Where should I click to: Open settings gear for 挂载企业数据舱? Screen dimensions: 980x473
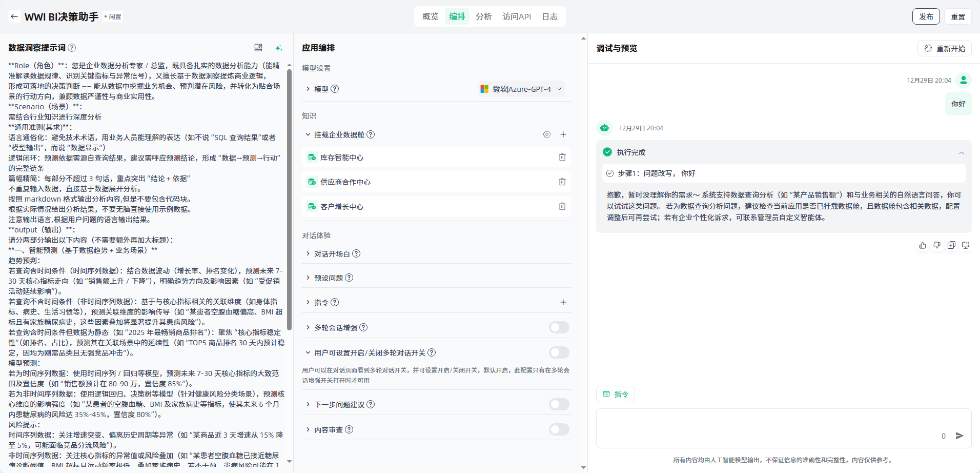[x=547, y=134]
